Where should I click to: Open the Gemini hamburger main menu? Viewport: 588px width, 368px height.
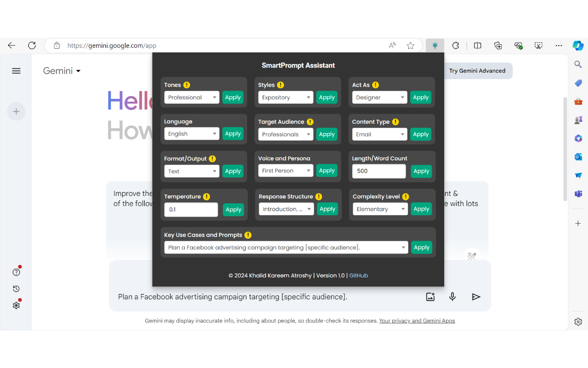16,71
